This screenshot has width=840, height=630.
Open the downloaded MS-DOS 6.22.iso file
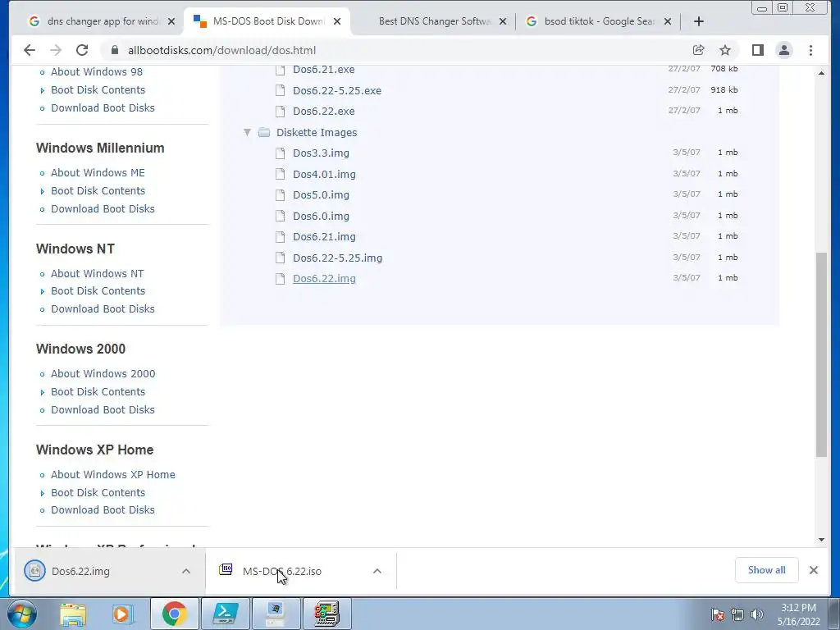[x=282, y=571]
